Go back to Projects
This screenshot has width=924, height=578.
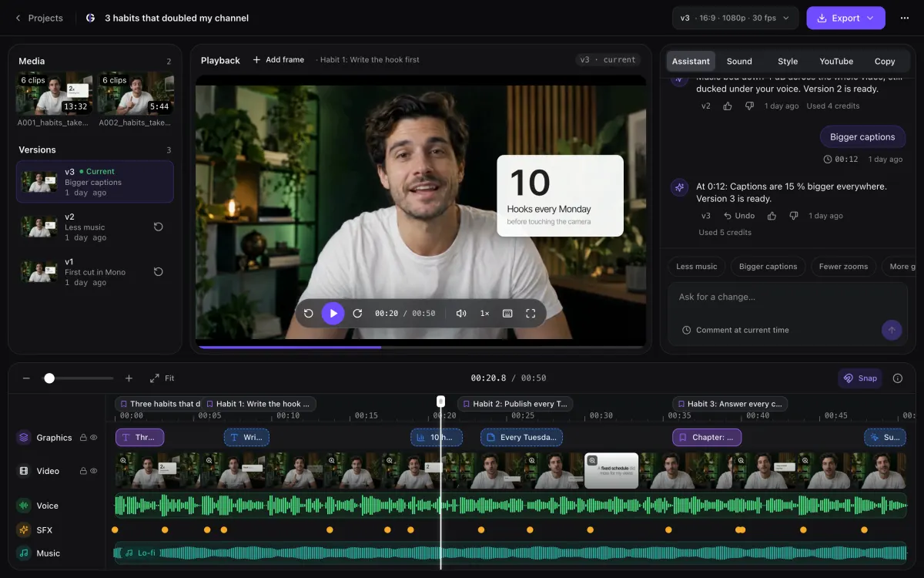tap(38, 18)
